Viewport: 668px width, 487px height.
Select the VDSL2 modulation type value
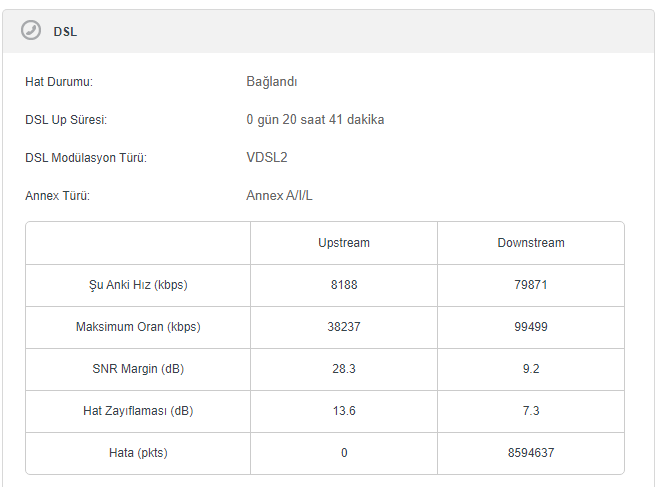[267, 158]
